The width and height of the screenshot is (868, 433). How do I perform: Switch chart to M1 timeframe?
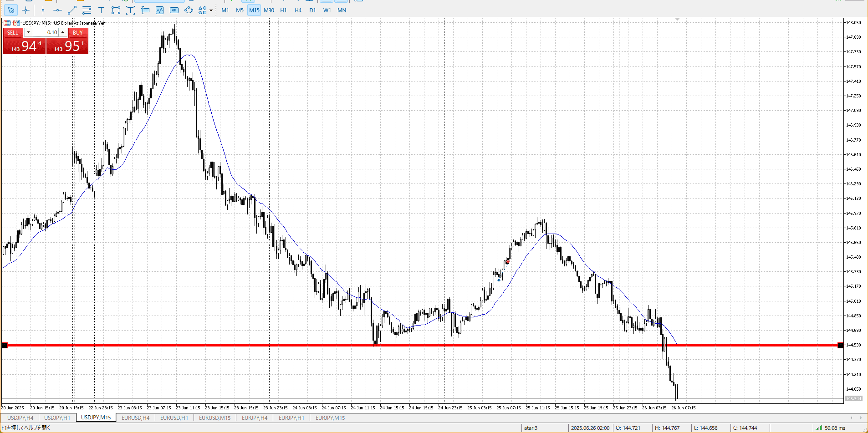tap(225, 10)
